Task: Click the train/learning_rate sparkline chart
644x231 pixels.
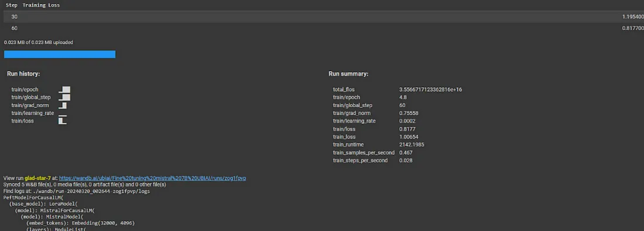Action: tap(63, 116)
